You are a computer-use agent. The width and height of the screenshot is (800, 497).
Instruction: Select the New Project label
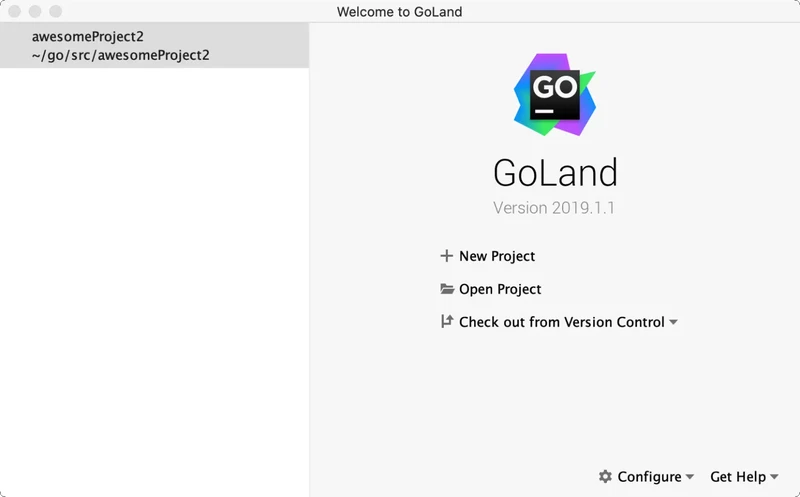[x=497, y=256]
